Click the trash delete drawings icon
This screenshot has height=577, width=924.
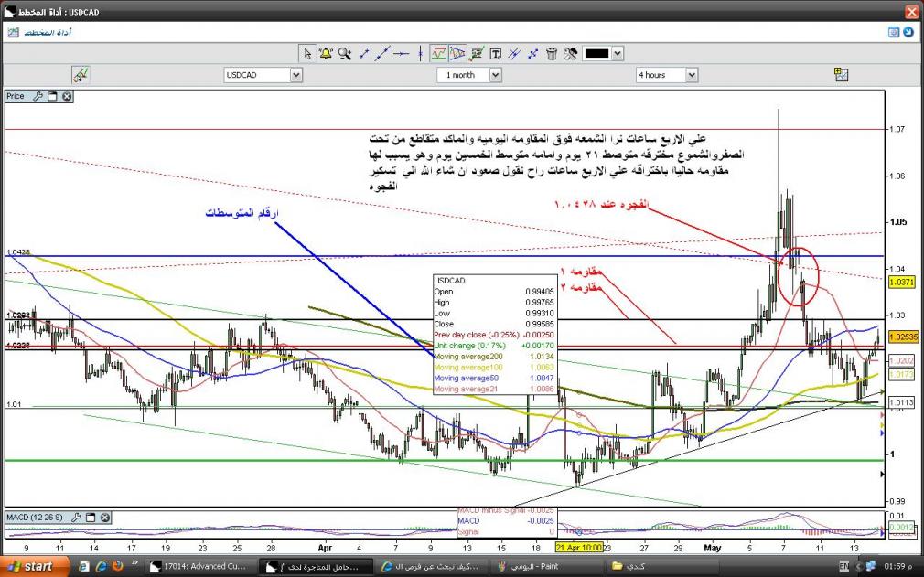552,53
